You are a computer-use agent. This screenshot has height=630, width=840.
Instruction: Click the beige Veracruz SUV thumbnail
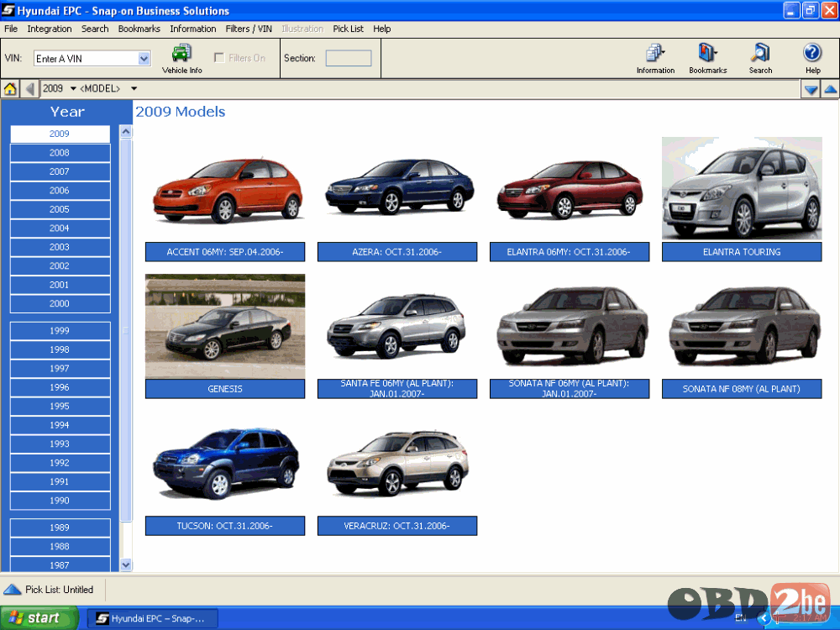pos(397,464)
